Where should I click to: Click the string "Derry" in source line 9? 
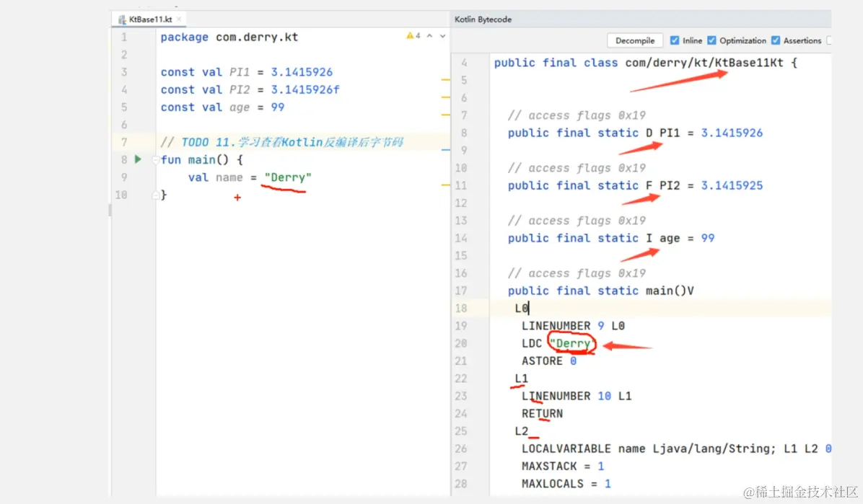click(288, 177)
